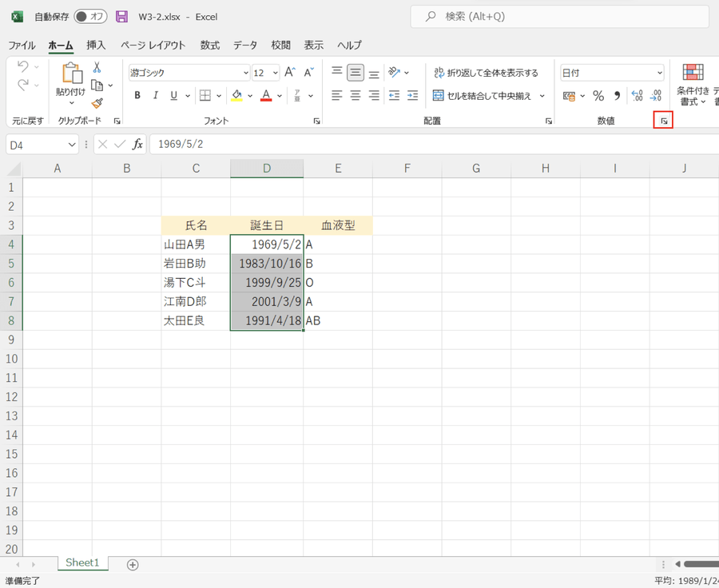This screenshot has width=719, height=588.
Task: Click the increase font size icon
Action: click(x=290, y=73)
